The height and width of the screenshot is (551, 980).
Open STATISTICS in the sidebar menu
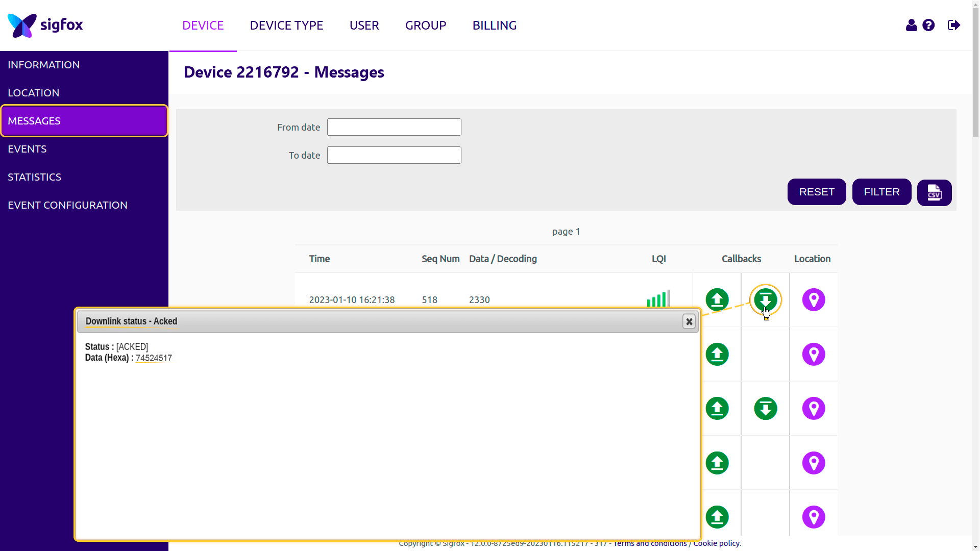click(34, 177)
